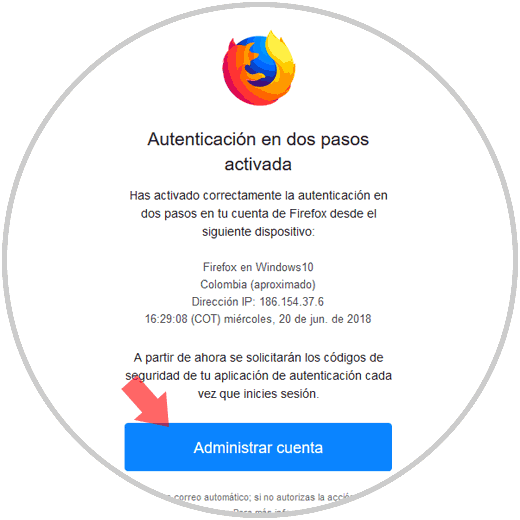This screenshot has height=520, width=520.
Task: Click the 16:29:08 (COT) timestamp line
Action: (258, 319)
